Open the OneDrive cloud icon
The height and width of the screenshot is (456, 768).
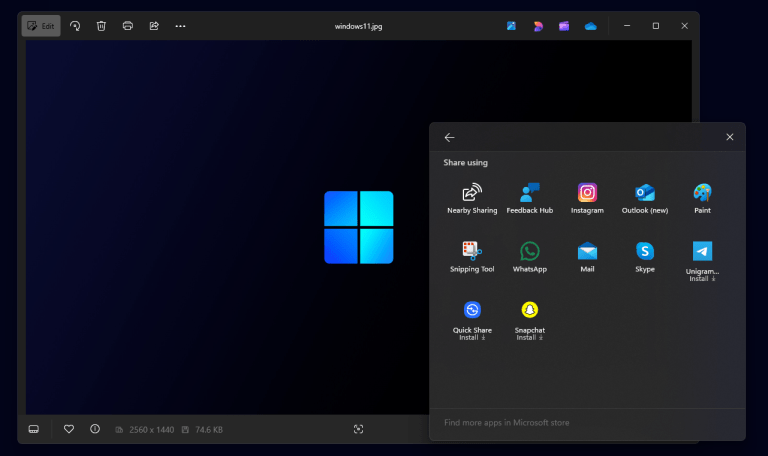591,26
